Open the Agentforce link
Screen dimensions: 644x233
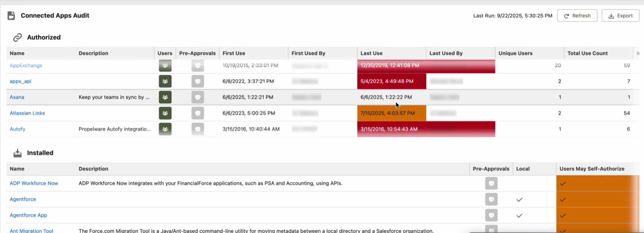pyautogui.click(x=23, y=199)
